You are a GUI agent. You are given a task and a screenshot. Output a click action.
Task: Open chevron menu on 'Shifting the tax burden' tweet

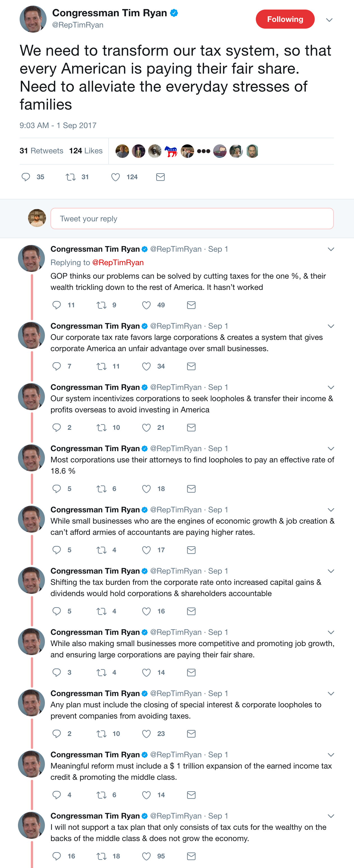point(331,571)
